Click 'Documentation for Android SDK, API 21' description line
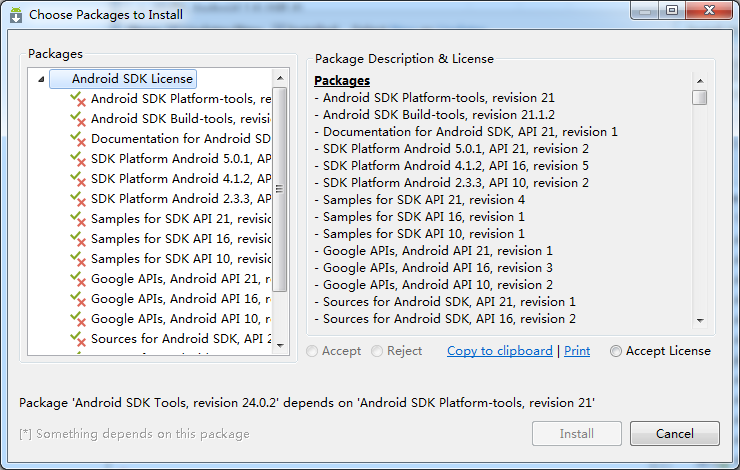 tap(466, 132)
